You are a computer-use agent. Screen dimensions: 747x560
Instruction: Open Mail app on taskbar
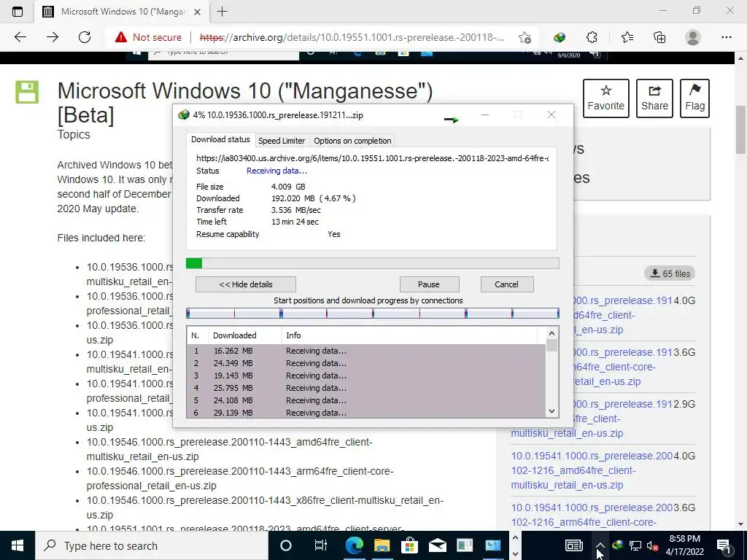437,545
